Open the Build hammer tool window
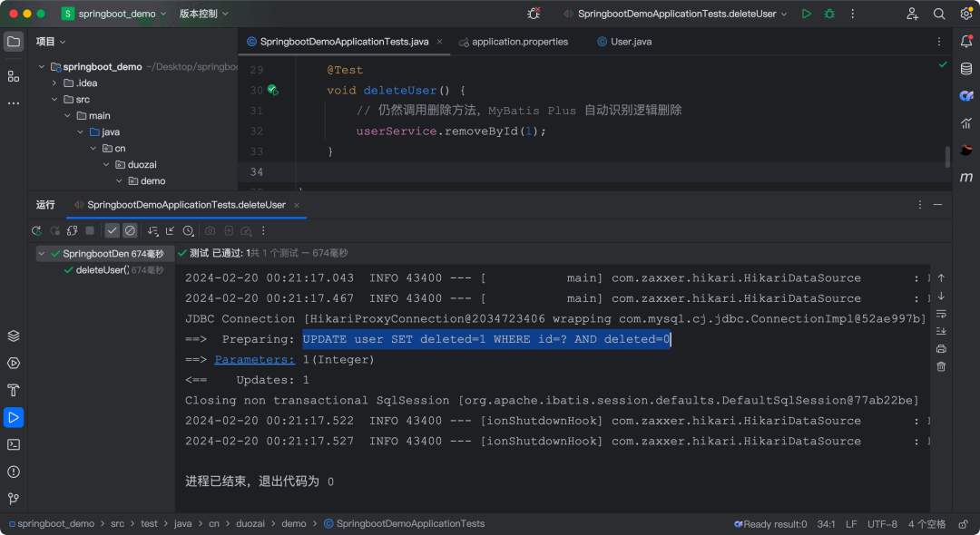 point(14,390)
